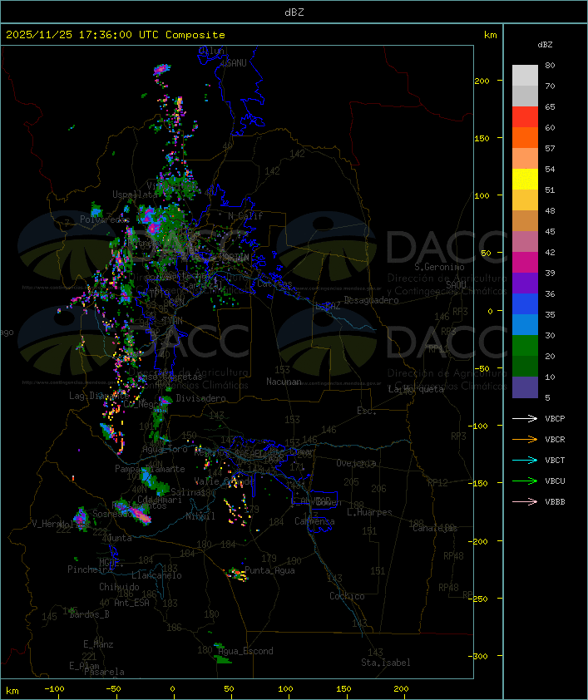The image size is (588, 700).
Task: Select the dark green 10-20 dBZ swatch
Action: pos(525,366)
